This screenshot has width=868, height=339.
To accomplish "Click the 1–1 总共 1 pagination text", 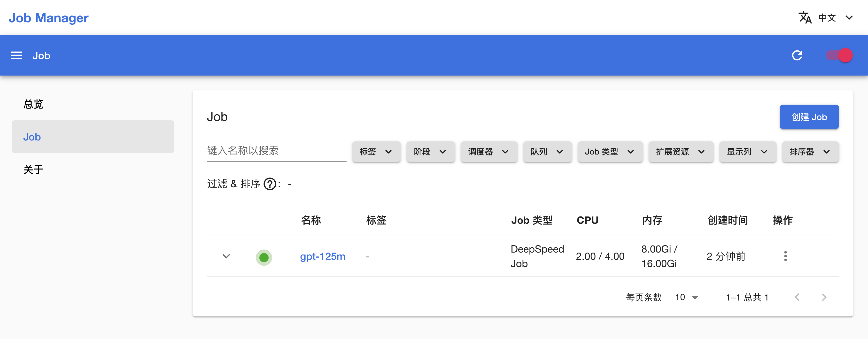I will click(747, 297).
